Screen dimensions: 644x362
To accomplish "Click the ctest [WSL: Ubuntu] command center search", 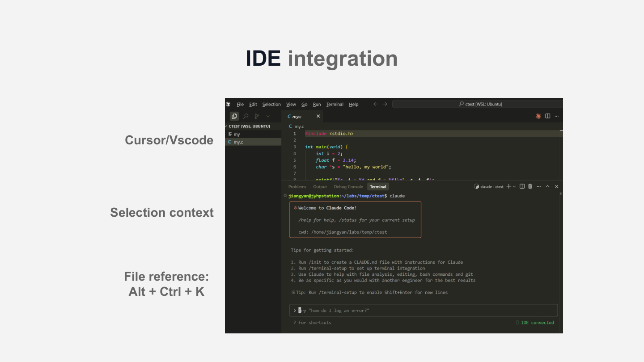I will [477, 104].
